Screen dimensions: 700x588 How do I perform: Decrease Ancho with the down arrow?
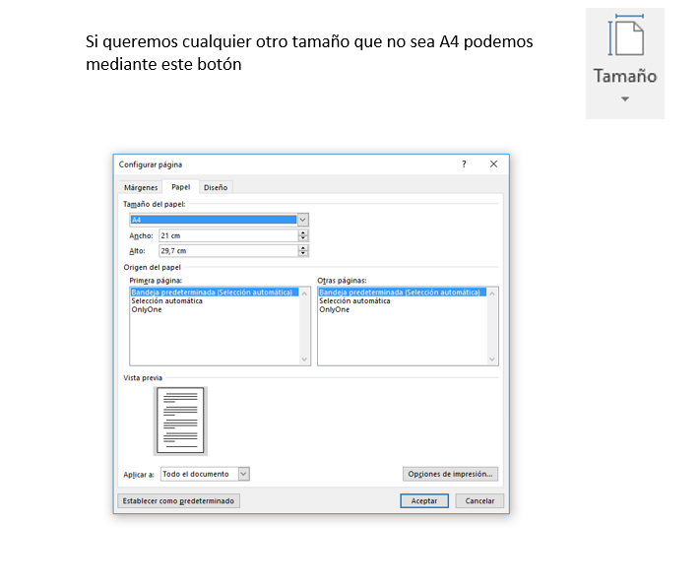[303, 238]
